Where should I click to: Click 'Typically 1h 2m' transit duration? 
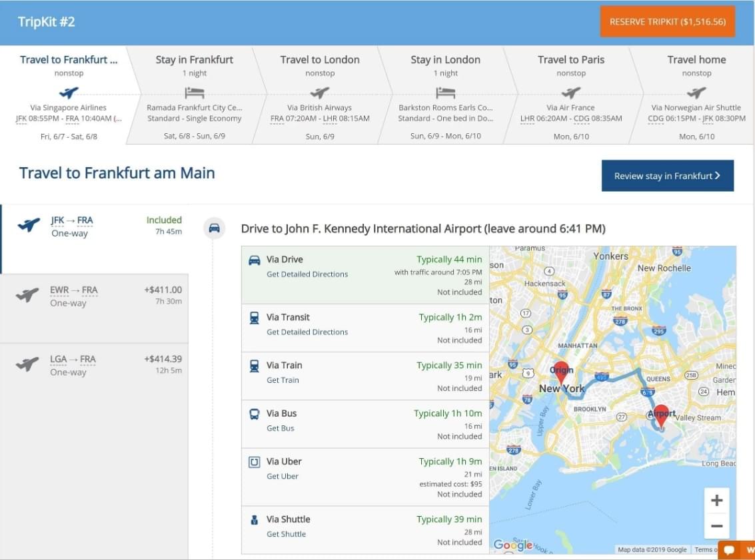[450, 317]
